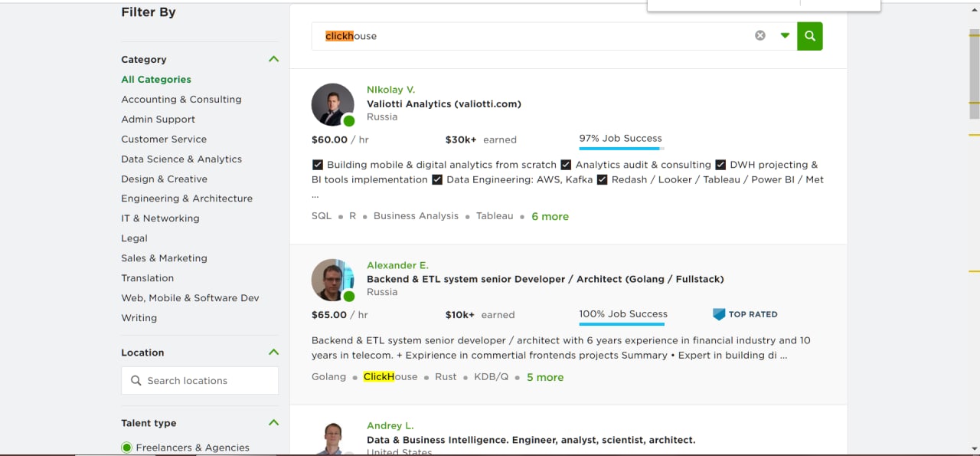Open Nikolay V.'s profile photo
980x456 pixels.
click(333, 104)
